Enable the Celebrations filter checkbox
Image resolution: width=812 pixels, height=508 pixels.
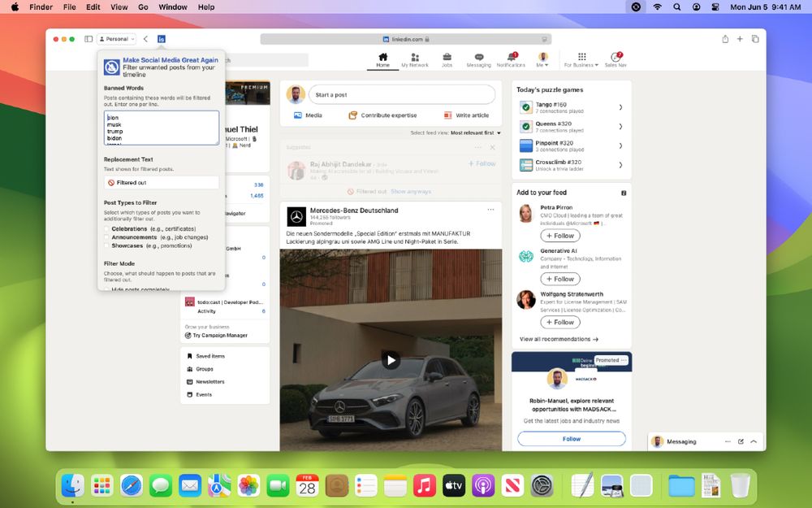106,228
